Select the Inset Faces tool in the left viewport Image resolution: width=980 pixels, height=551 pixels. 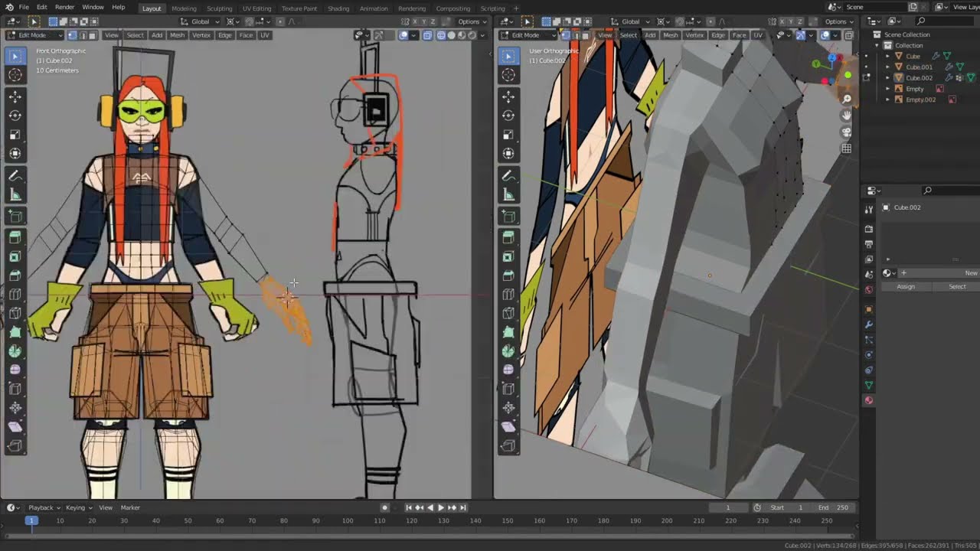click(x=15, y=257)
